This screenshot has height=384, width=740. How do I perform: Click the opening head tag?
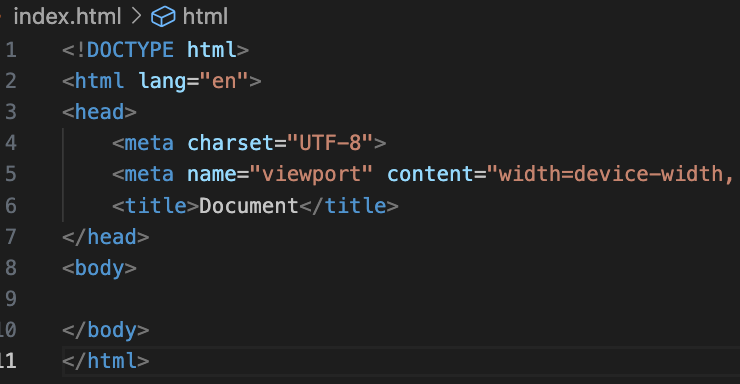click(x=100, y=112)
